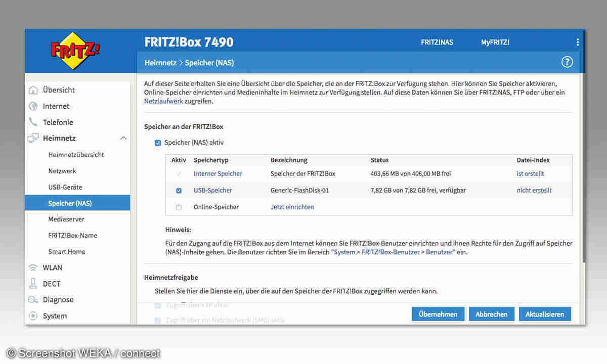
Task: Enable the Online-Speicher checkbox
Action: 179,207
